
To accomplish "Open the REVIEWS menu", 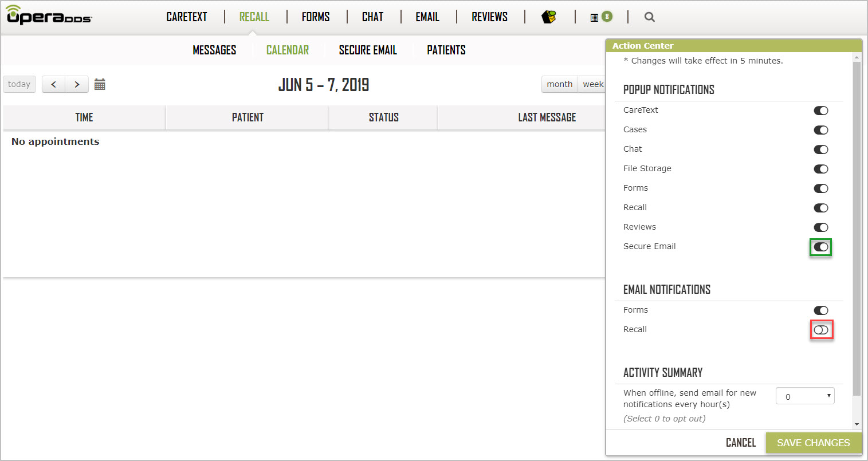I will [x=490, y=17].
